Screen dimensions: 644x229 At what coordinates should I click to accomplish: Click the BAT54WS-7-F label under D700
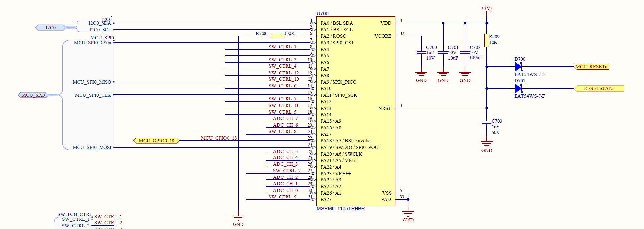(530, 74)
